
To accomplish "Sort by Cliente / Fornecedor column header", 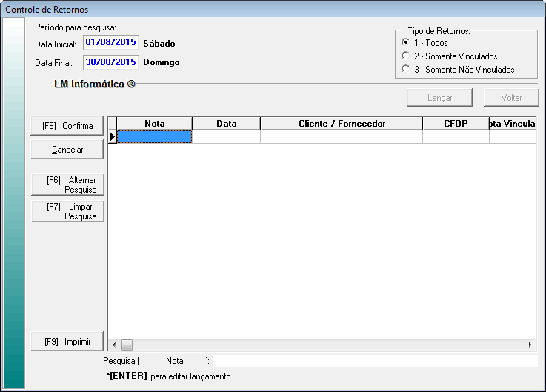I will pyautogui.click(x=342, y=124).
